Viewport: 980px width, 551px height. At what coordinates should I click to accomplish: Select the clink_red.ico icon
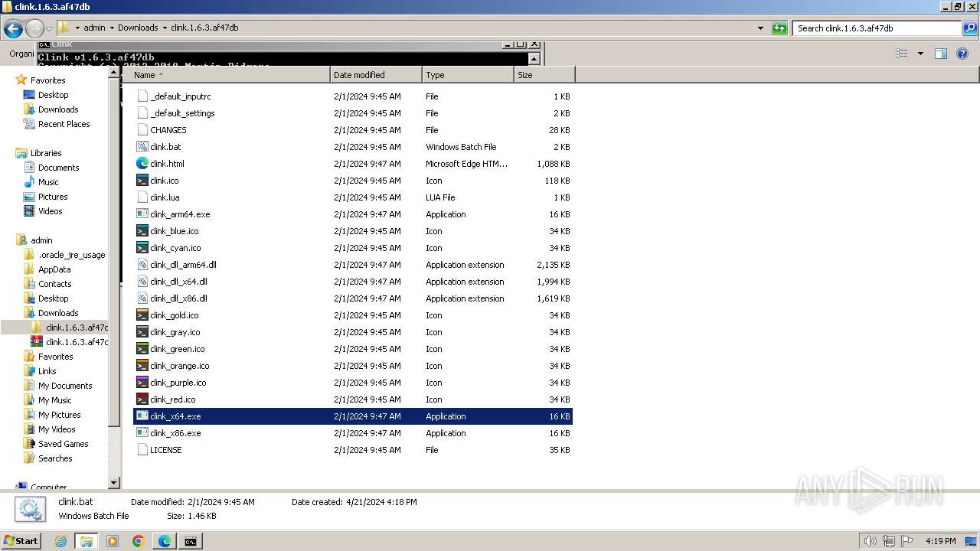(x=142, y=399)
